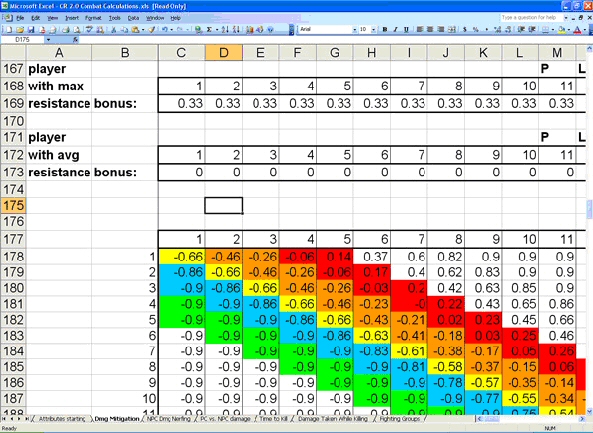Switch to Time to Kill sheet tab
The image size is (593, 433).
click(274, 419)
